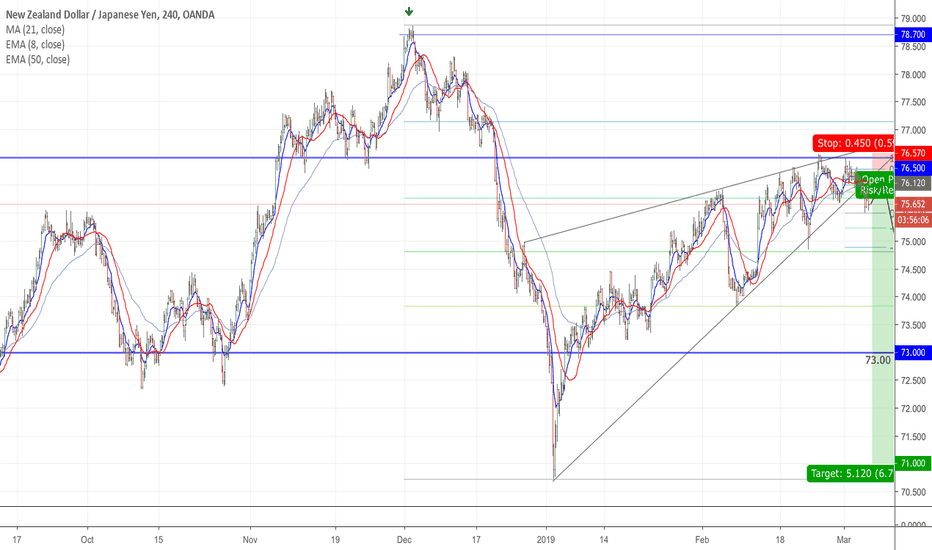
Task: Click the EMA (8, close) indicator legend
Action: pyautogui.click(x=35, y=45)
